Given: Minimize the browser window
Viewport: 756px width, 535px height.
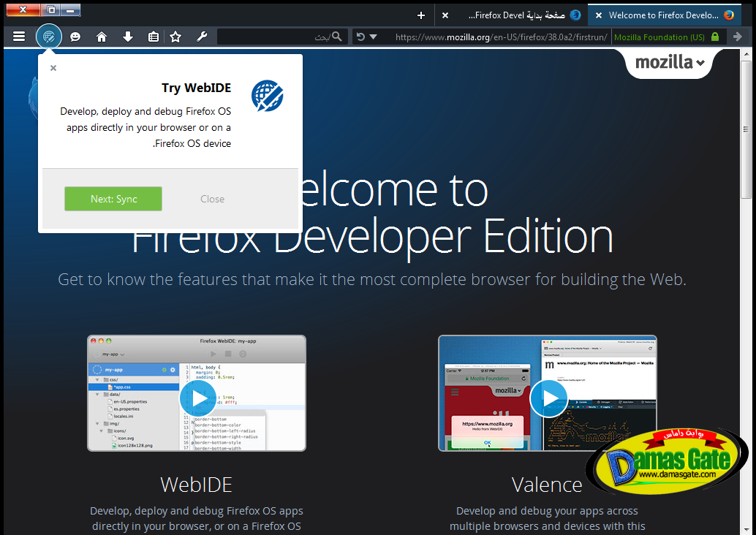Looking at the screenshot, I should click(x=70, y=10).
